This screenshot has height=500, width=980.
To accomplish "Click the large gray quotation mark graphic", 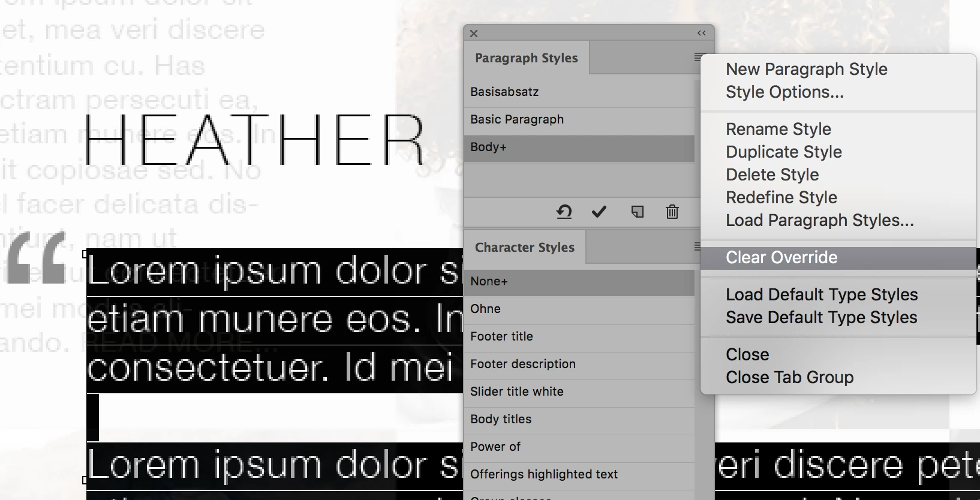I will [37, 258].
